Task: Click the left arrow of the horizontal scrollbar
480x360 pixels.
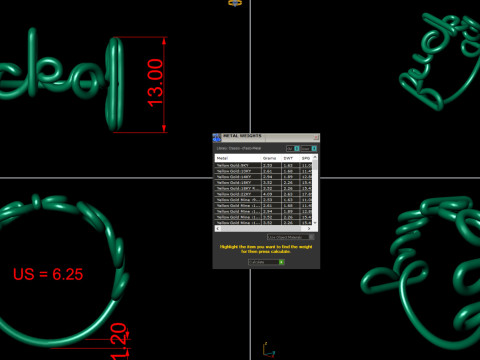Action: point(218,228)
